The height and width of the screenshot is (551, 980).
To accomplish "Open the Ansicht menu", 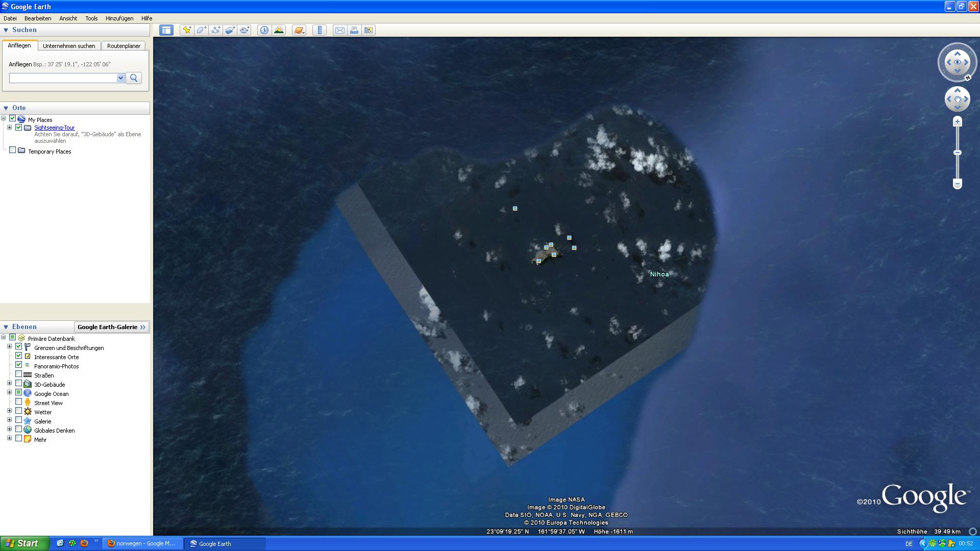I will (x=68, y=18).
